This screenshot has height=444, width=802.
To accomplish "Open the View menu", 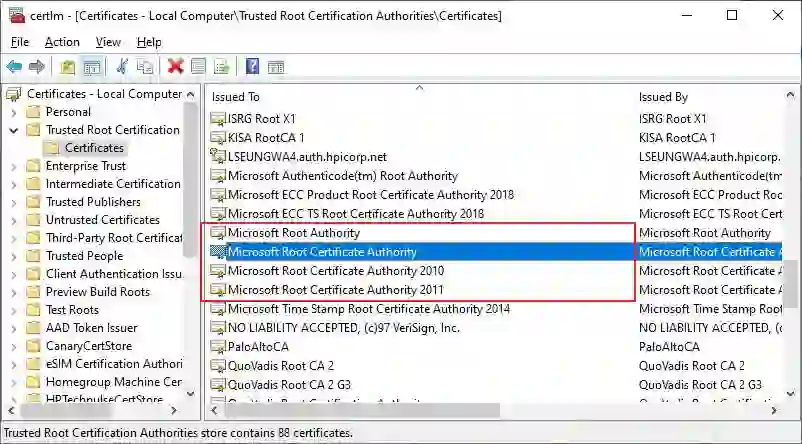I will [108, 42].
